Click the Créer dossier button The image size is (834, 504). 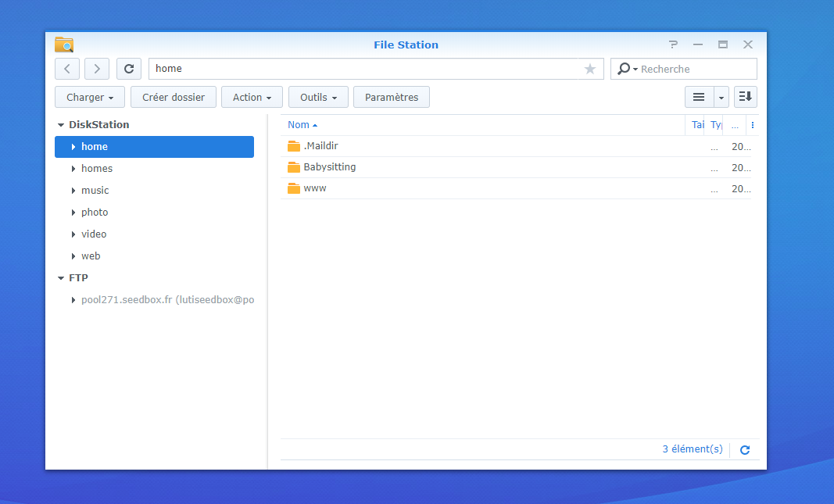click(174, 97)
